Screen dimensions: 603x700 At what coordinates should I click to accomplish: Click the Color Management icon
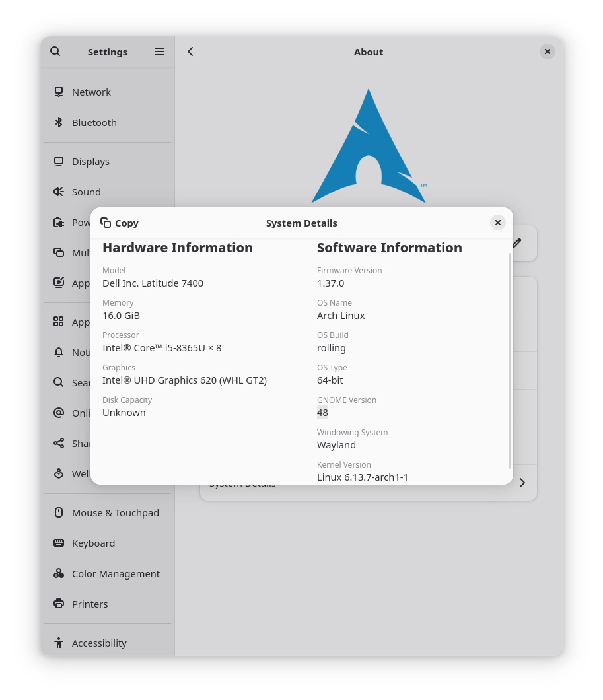[x=59, y=573]
